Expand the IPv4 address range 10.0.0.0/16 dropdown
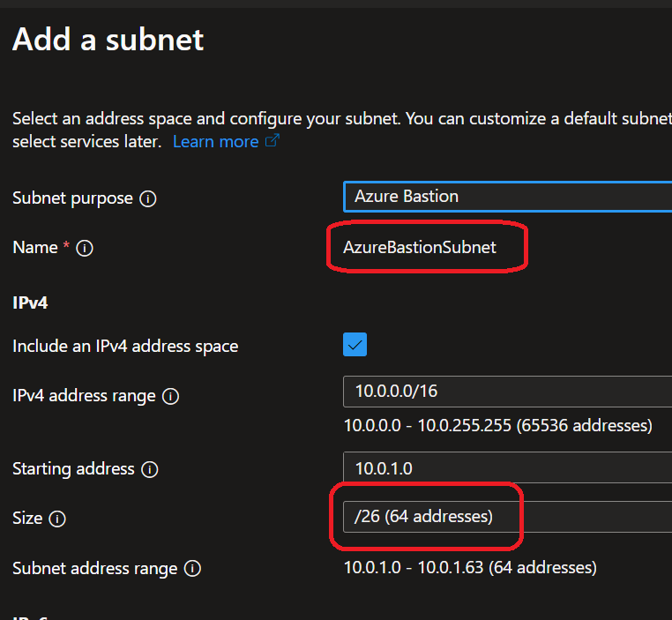 point(507,391)
